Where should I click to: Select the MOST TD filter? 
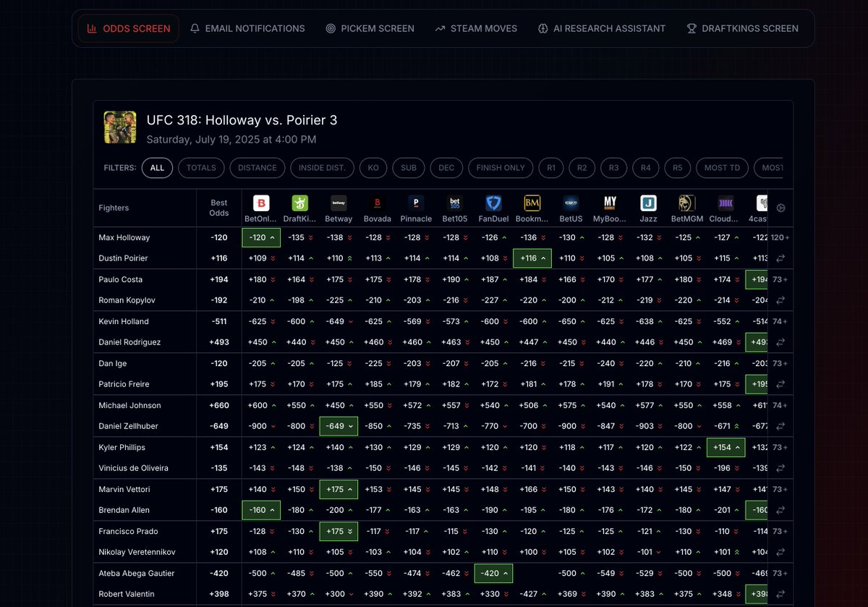pyautogui.click(x=722, y=168)
